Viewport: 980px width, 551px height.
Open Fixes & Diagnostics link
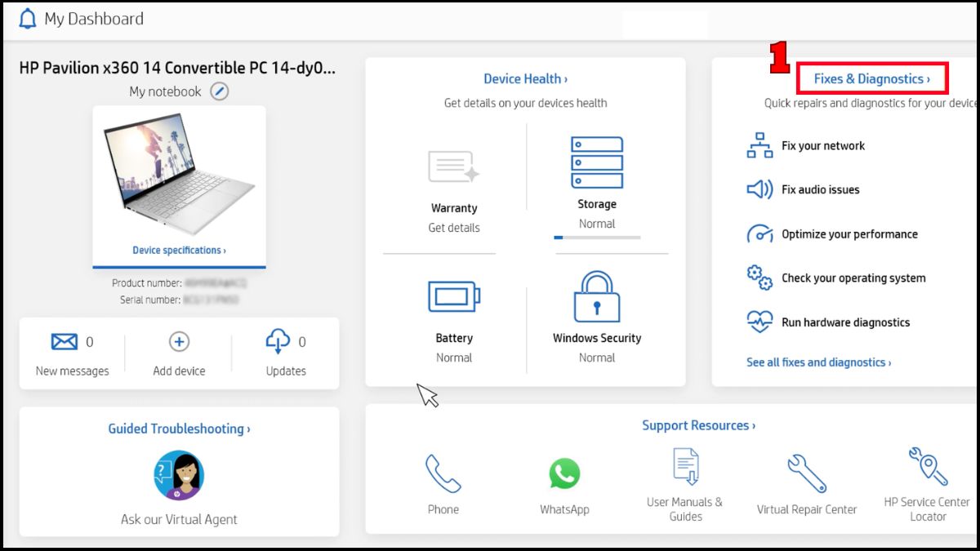[x=872, y=79]
